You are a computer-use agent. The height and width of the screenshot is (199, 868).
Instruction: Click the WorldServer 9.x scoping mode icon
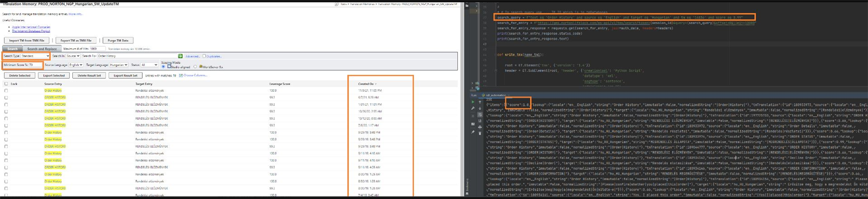(x=201, y=66)
